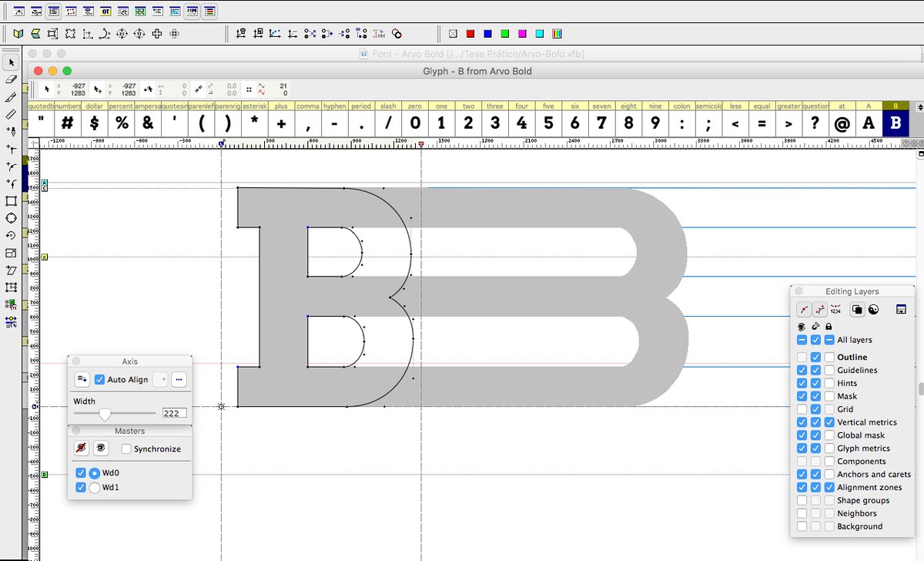This screenshot has width=924, height=561.
Task: Enable the Background layer checkbox
Action: [x=802, y=526]
